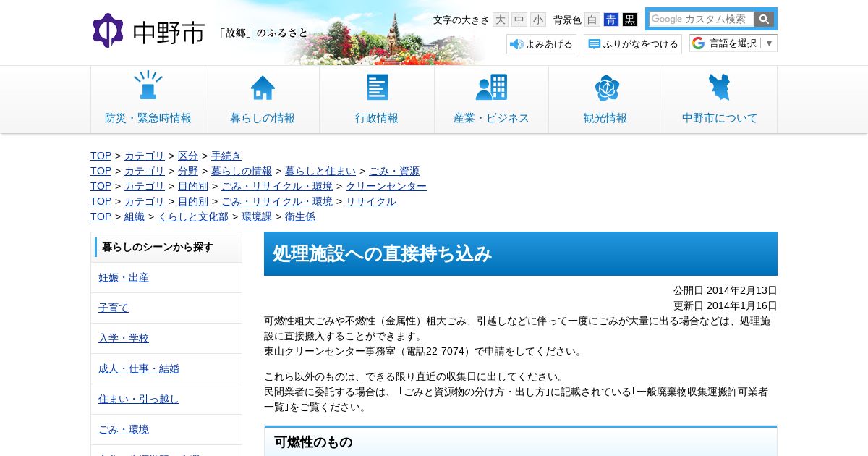Start よみあげる read-aloud feature
This screenshot has height=456, width=868.
pos(541,44)
